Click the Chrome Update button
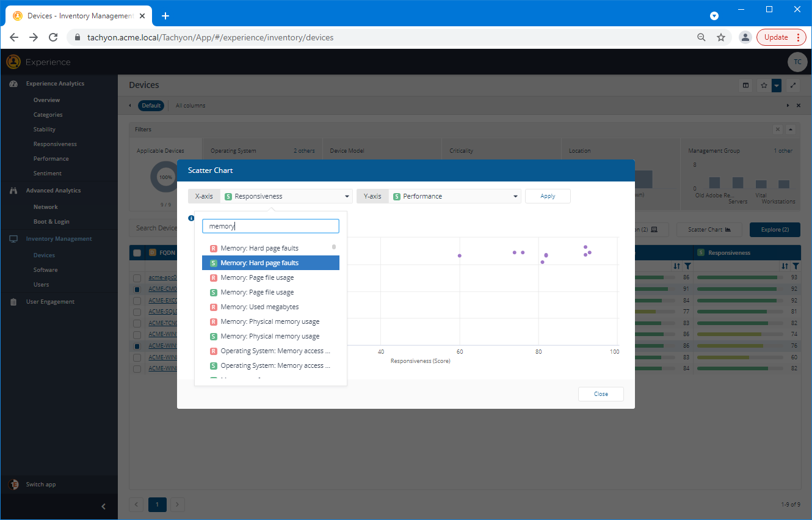Image resolution: width=812 pixels, height=520 pixels. pos(781,37)
